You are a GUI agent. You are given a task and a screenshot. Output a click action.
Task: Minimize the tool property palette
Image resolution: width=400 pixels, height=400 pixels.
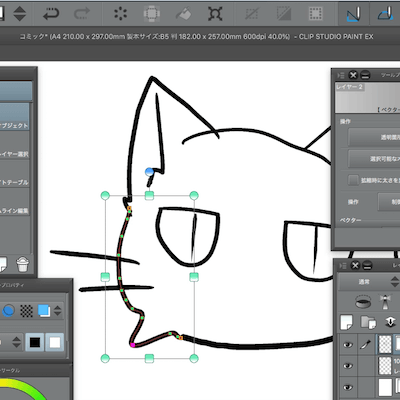[365, 75]
